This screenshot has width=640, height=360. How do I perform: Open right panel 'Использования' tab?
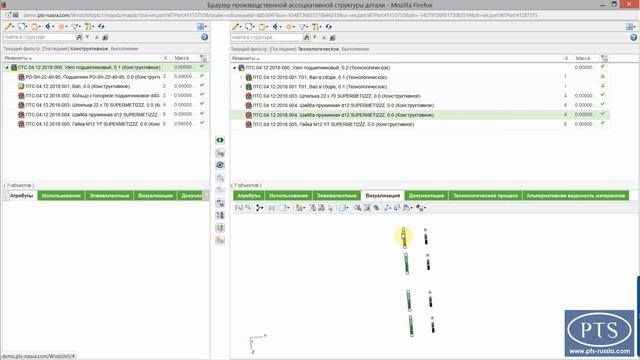(x=288, y=196)
